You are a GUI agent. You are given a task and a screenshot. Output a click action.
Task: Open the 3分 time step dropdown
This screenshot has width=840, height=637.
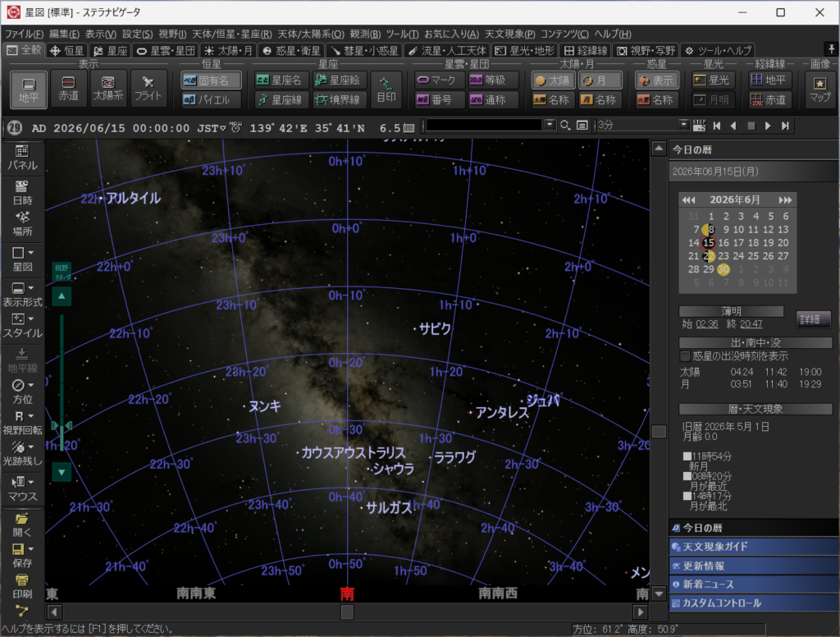(x=683, y=125)
